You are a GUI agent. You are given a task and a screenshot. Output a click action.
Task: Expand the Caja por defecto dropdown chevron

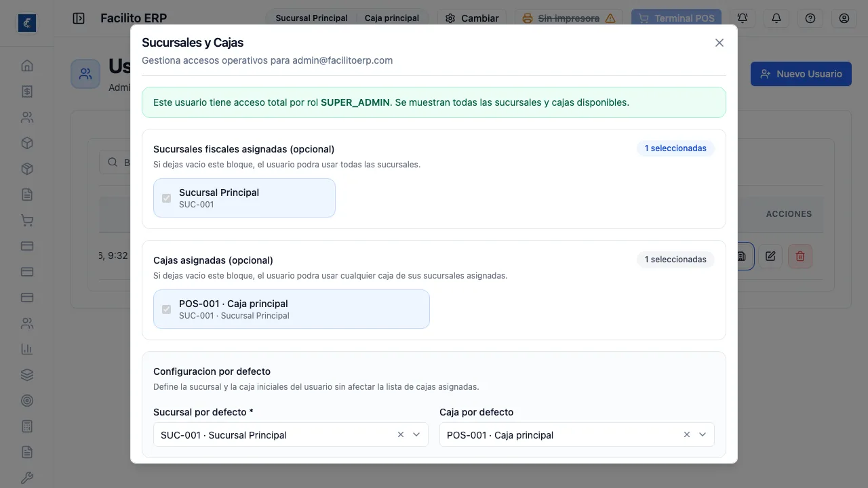pos(703,434)
